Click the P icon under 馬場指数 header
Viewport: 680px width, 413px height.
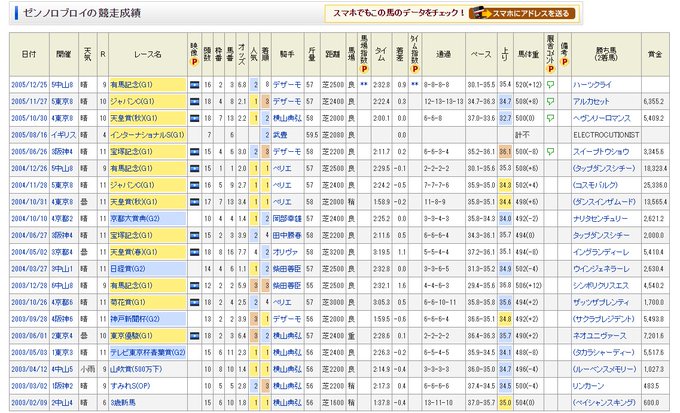(x=364, y=69)
